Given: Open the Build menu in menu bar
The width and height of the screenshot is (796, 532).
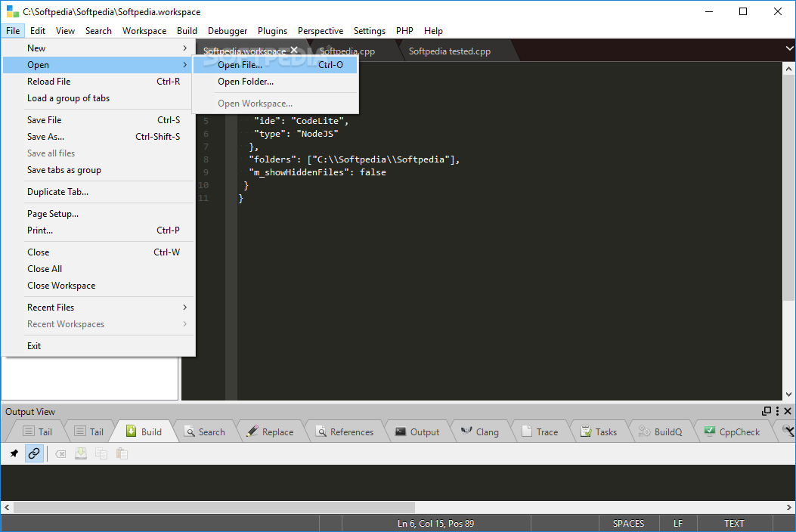Looking at the screenshot, I should [187, 31].
